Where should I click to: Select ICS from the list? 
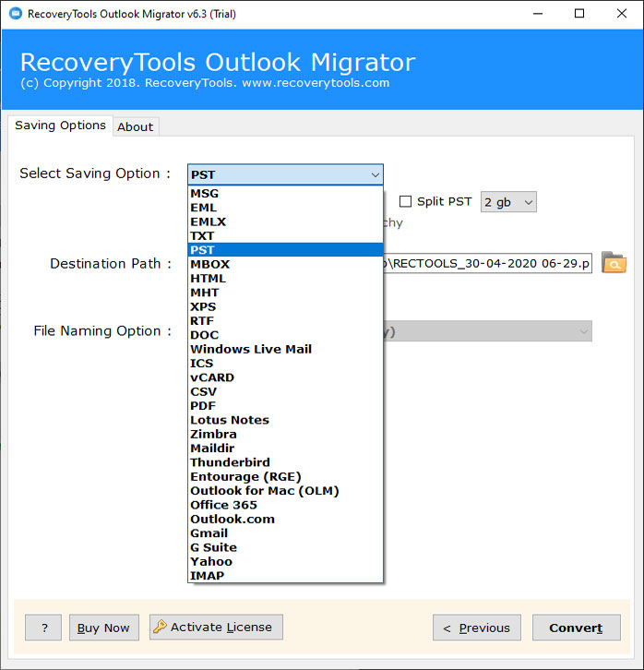tap(285, 364)
